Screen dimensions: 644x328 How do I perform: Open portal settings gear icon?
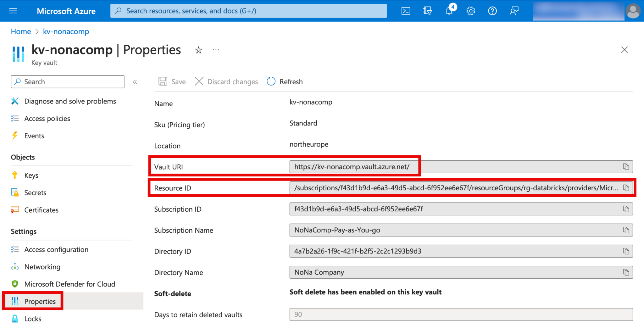click(x=470, y=11)
